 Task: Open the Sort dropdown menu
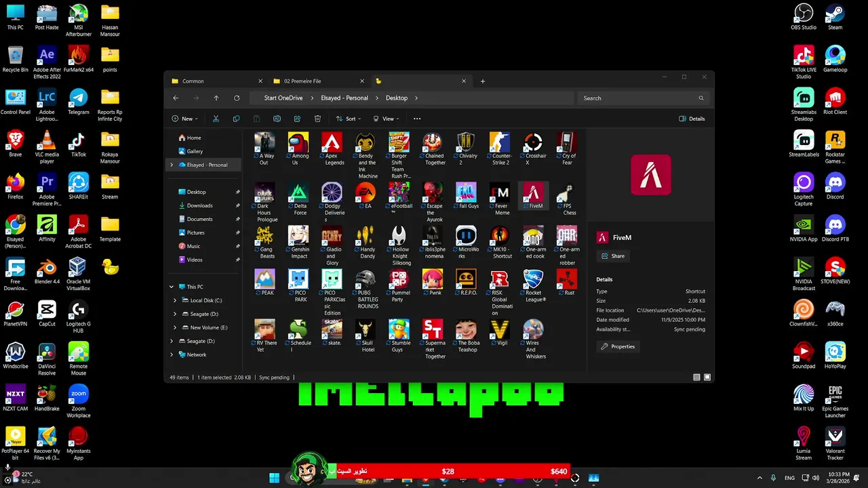tap(348, 119)
